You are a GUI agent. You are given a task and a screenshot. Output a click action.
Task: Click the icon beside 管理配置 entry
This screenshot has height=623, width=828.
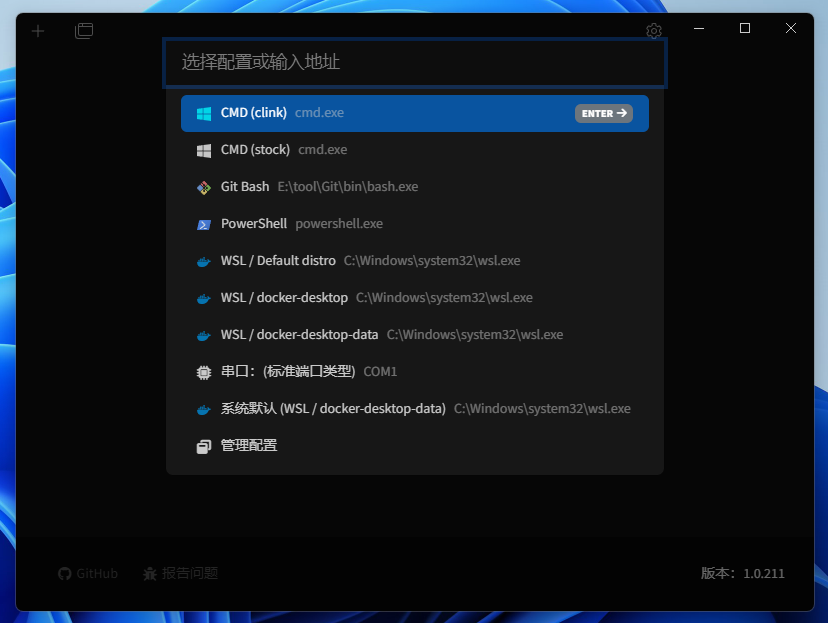coord(202,445)
